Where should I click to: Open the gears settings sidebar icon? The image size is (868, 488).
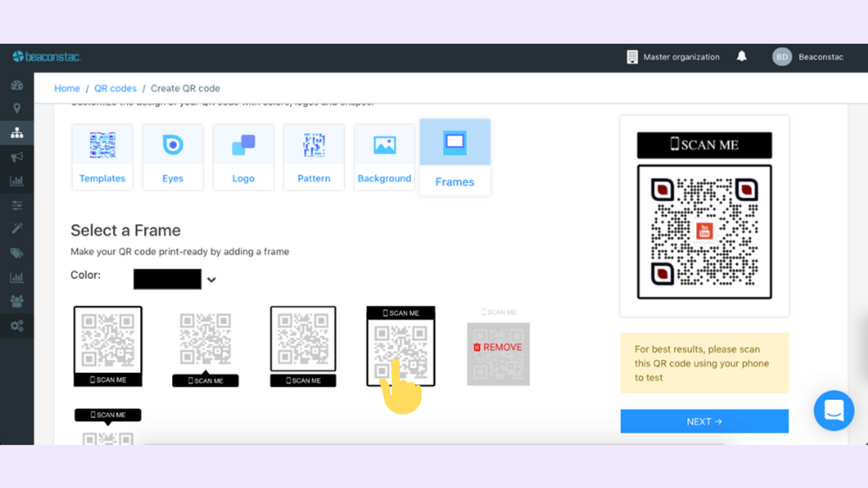pos(17,325)
